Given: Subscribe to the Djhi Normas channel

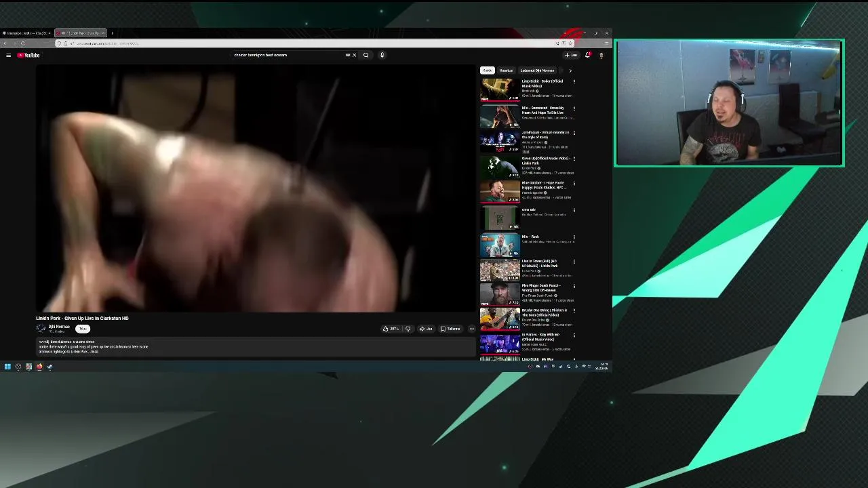Looking at the screenshot, I should click(83, 329).
